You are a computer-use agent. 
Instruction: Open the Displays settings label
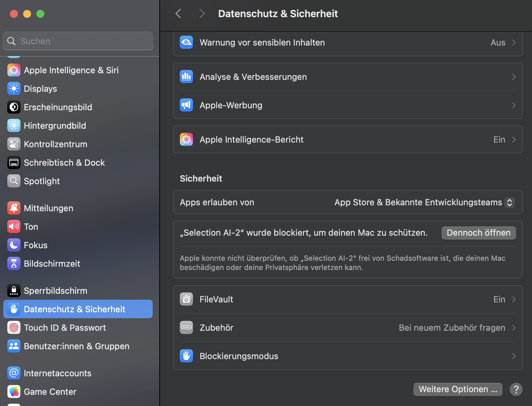40,89
